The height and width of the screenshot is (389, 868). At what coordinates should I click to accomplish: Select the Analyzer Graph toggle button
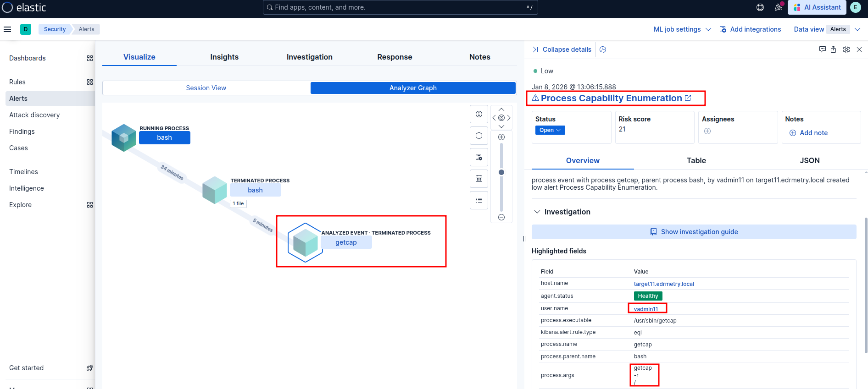[x=413, y=88]
